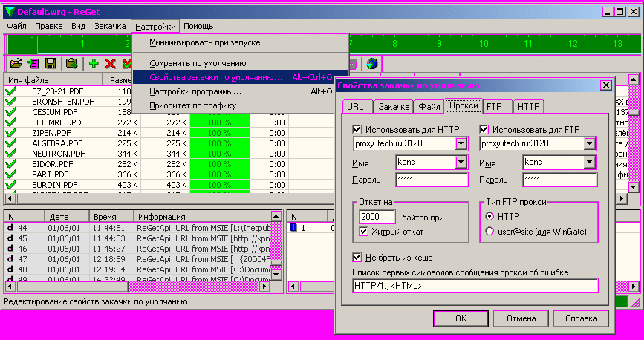
Task: Click the blue info icon in row 1
Action: coord(293,227)
